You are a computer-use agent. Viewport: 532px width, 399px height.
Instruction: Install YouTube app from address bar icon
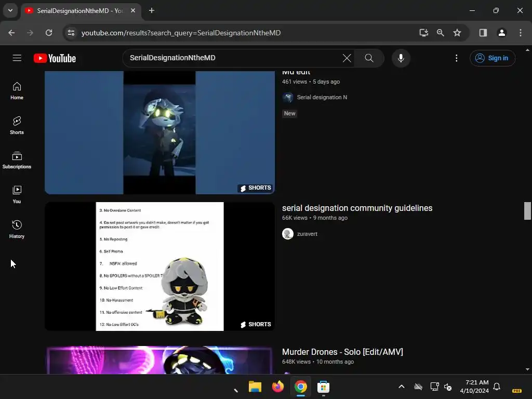click(423, 33)
